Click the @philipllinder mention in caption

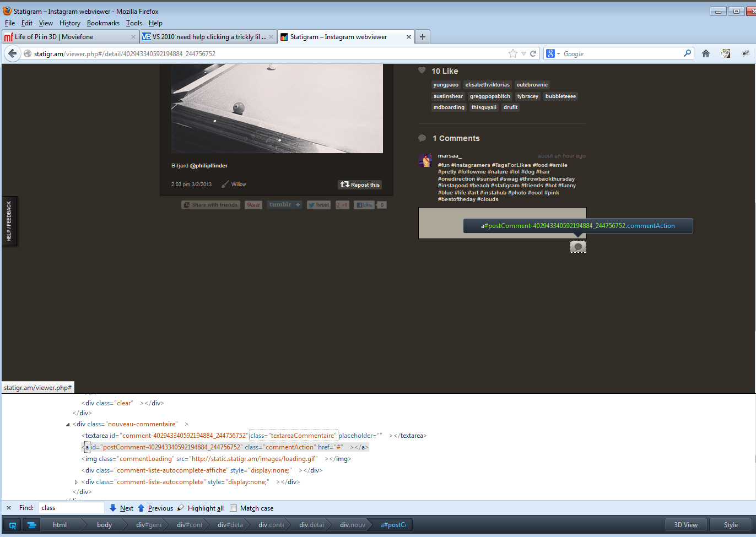coord(209,166)
